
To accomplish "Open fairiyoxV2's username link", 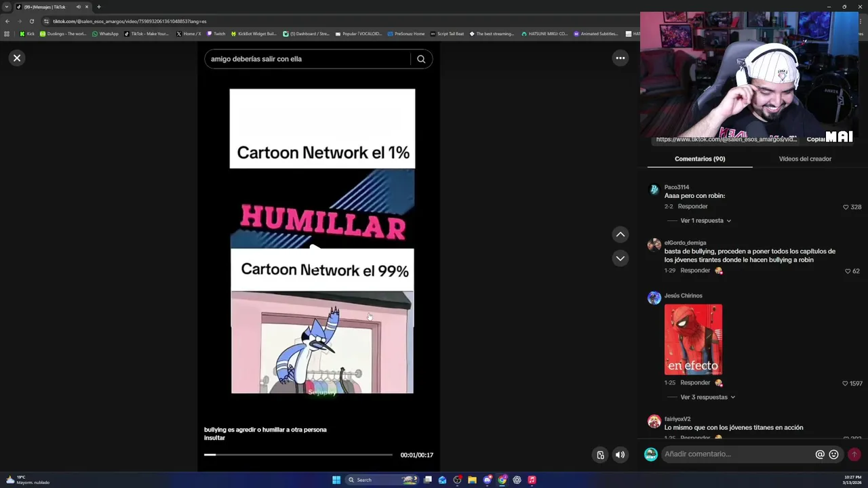I will tap(677, 419).
